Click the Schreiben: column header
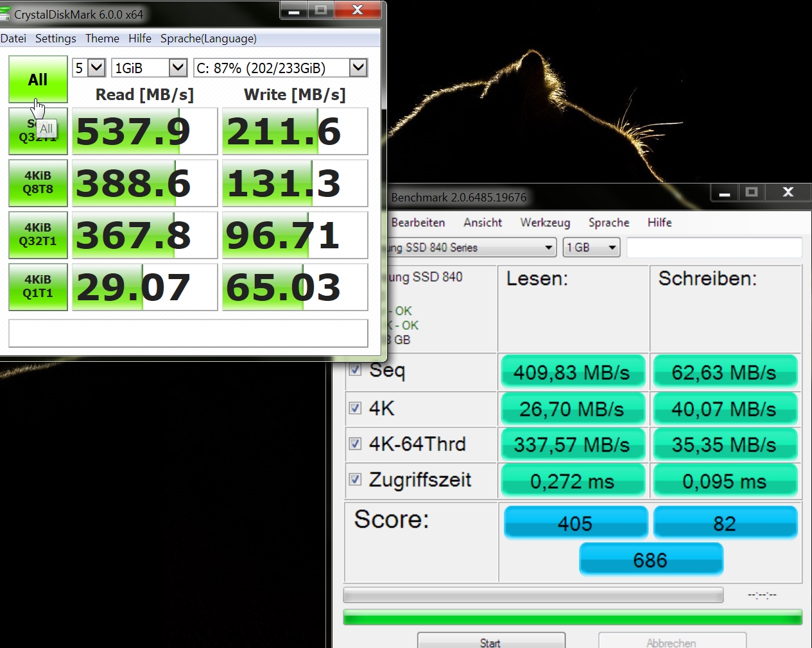Viewport: 812px width, 648px height. 707,278
